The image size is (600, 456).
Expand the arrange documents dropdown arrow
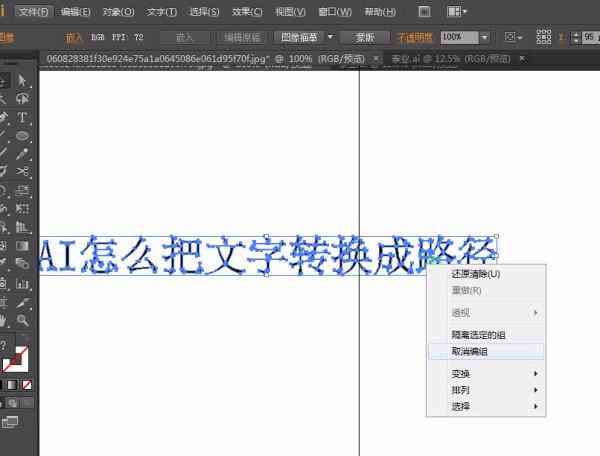point(465,12)
